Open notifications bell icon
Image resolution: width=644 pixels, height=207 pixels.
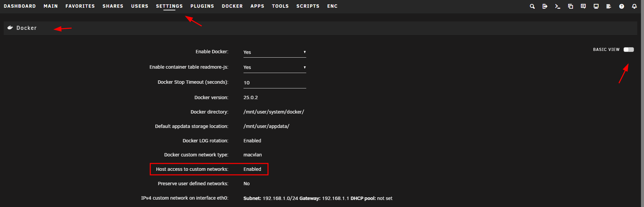click(634, 6)
